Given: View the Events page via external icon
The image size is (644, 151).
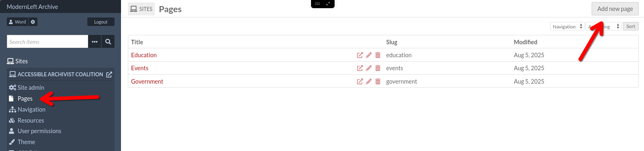Looking at the screenshot, I should coord(360,68).
